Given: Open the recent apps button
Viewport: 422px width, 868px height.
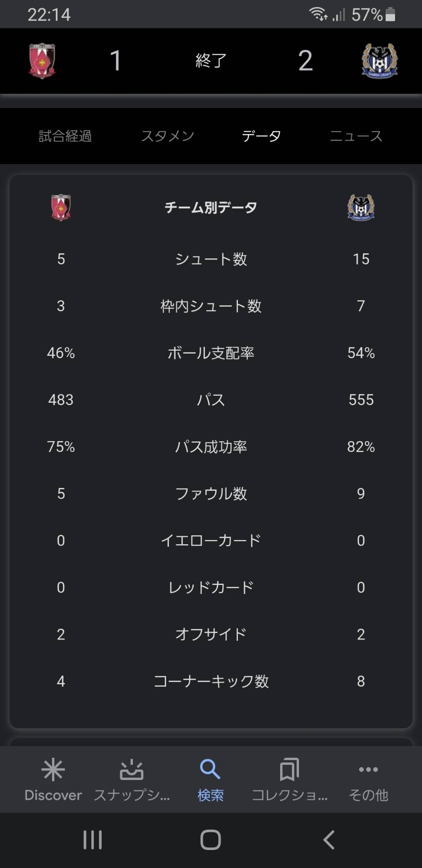Looking at the screenshot, I should (93, 840).
